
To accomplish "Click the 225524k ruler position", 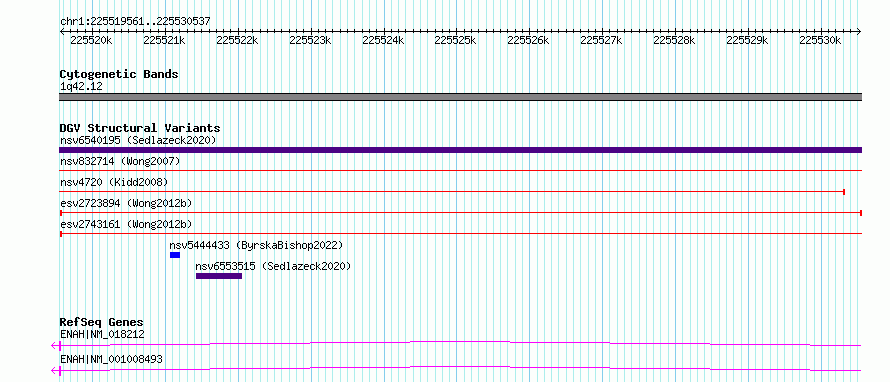I will (383, 41).
